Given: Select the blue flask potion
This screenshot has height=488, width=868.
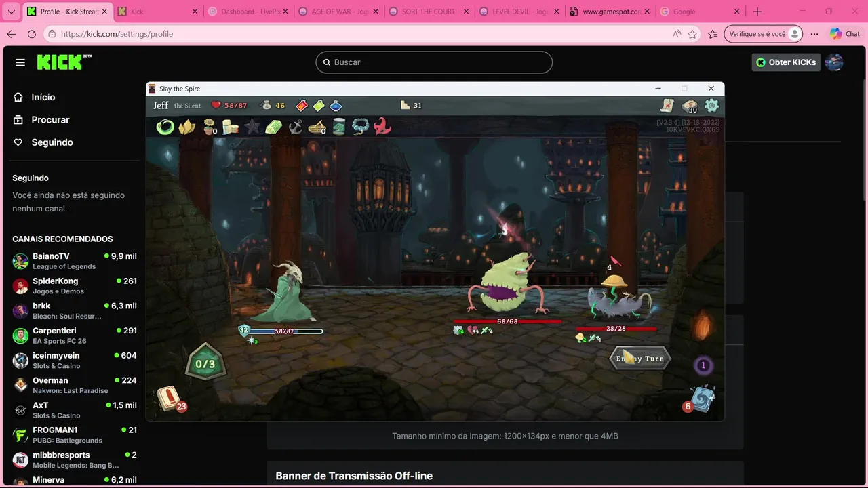Looking at the screenshot, I should [x=336, y=106].
